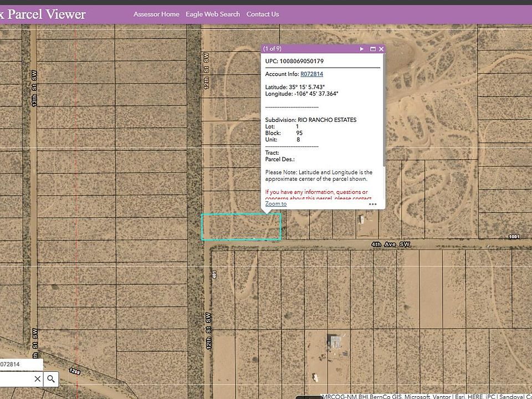
Task: Click the 401 address label
Action: coord(214,274)
